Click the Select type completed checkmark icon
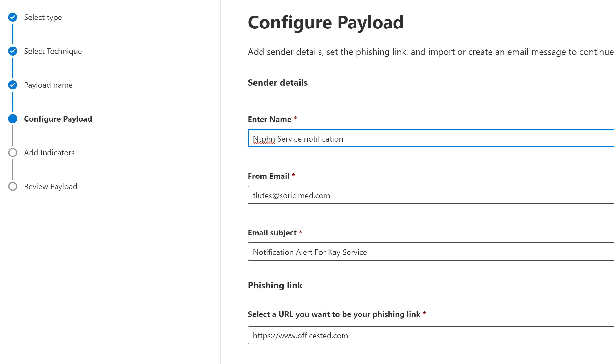The width and height of the screenshot is (614, 364). coord(13,17)
